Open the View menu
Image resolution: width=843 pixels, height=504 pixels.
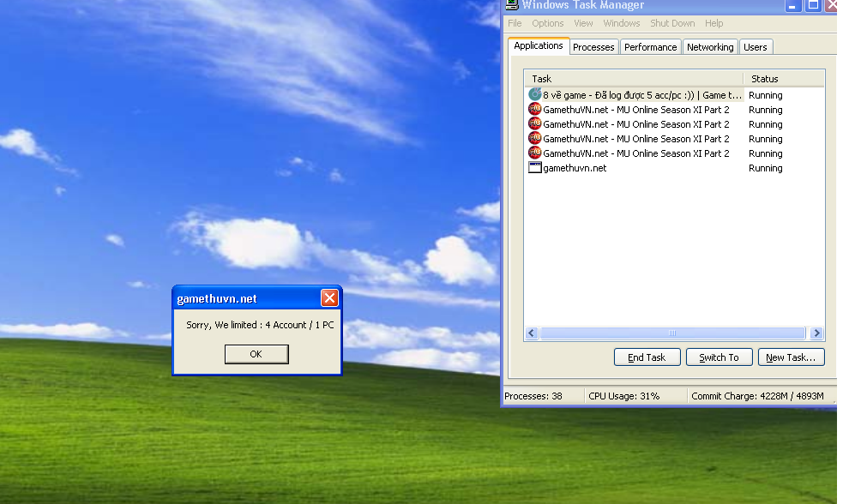(583, 23)
